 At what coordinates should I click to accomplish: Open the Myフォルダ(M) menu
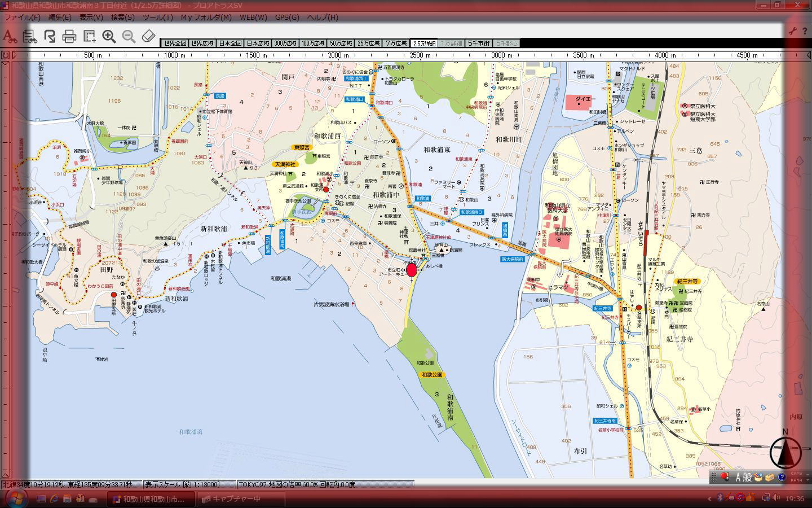[206, 17]
